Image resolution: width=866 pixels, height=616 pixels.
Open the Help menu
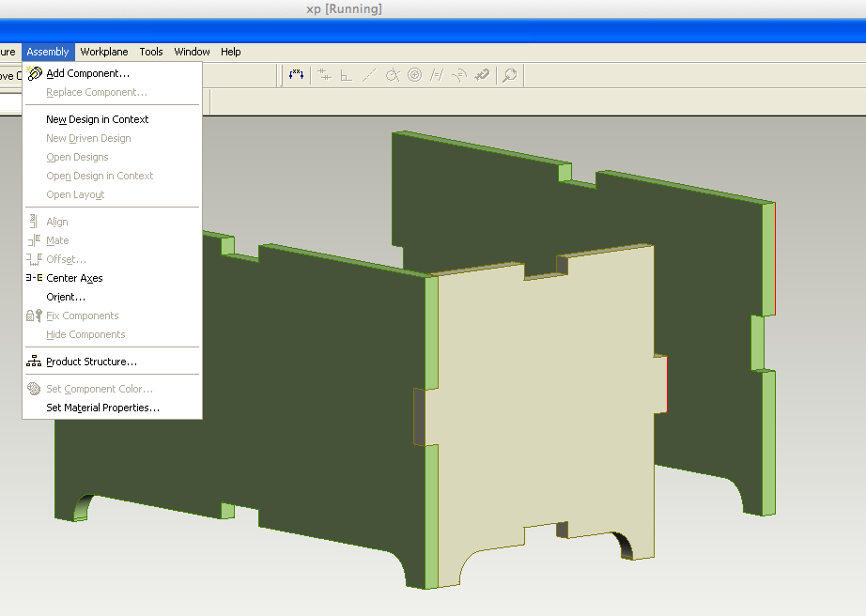tap(231, 52)
